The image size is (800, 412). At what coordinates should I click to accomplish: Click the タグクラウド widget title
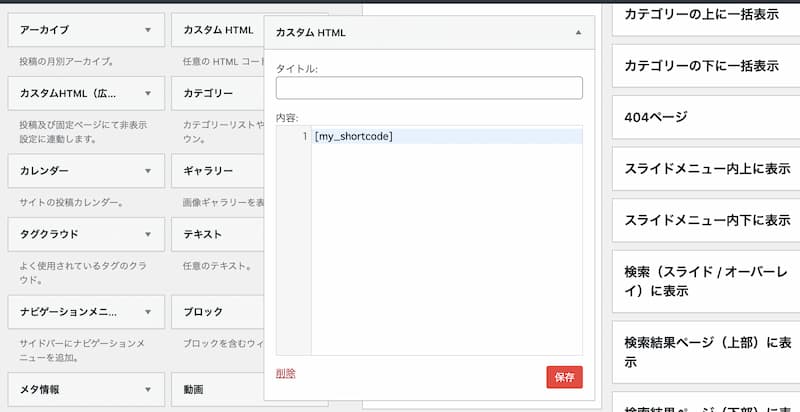(x=49, y=234)
